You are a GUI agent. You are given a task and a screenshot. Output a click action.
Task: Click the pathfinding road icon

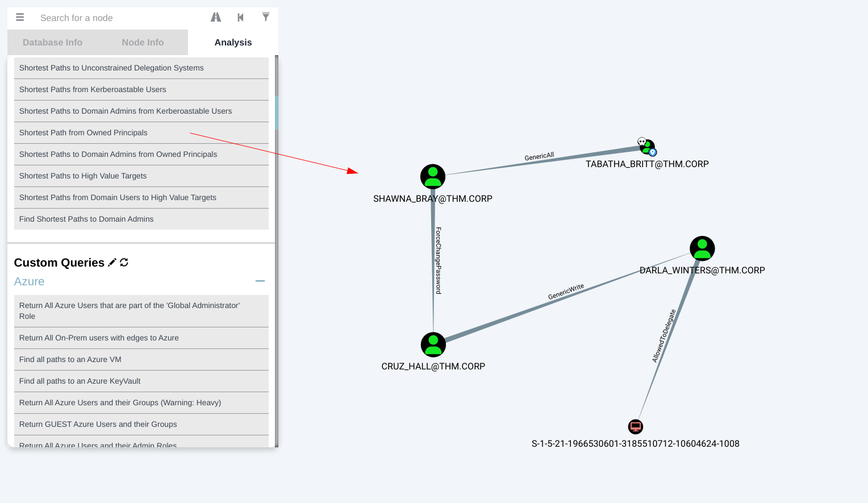(216, 18)
